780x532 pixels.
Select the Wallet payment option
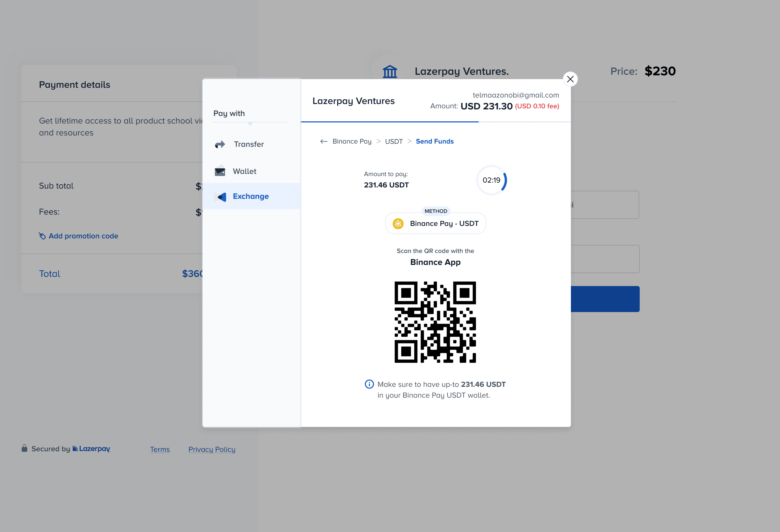(251, 171)
